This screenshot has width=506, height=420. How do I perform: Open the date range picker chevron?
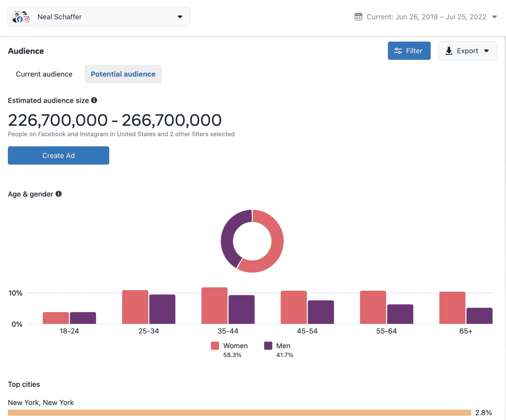495,17
